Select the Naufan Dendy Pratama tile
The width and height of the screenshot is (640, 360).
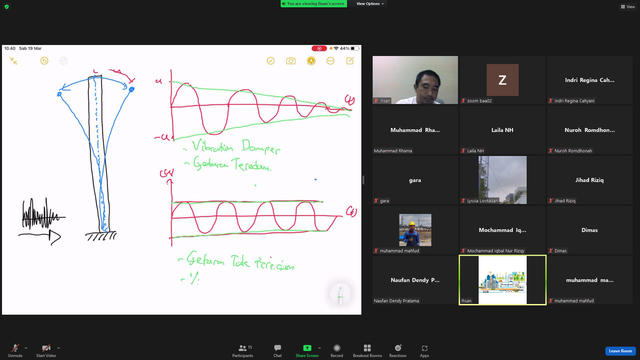pyautogui.click(x=415, y=280)
